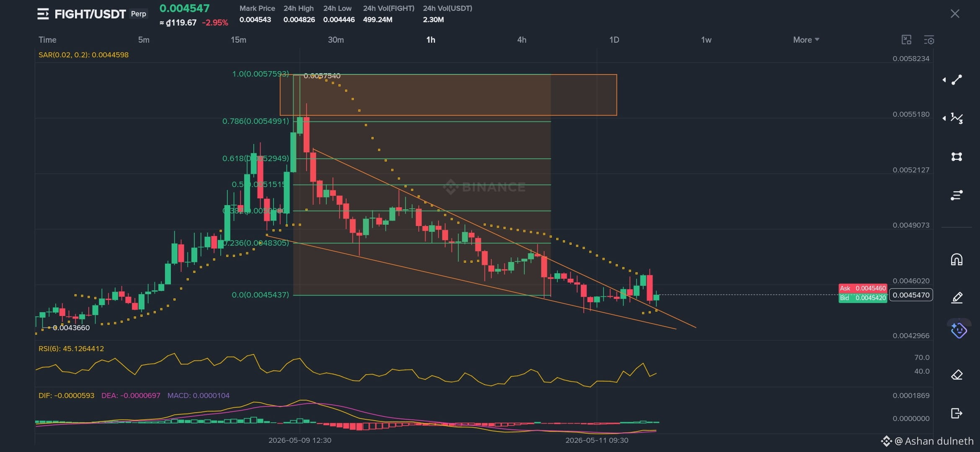Click the RSI(6) indicator label
The width and height of the screenshot is (980, 452).
(x=71, y=349)
